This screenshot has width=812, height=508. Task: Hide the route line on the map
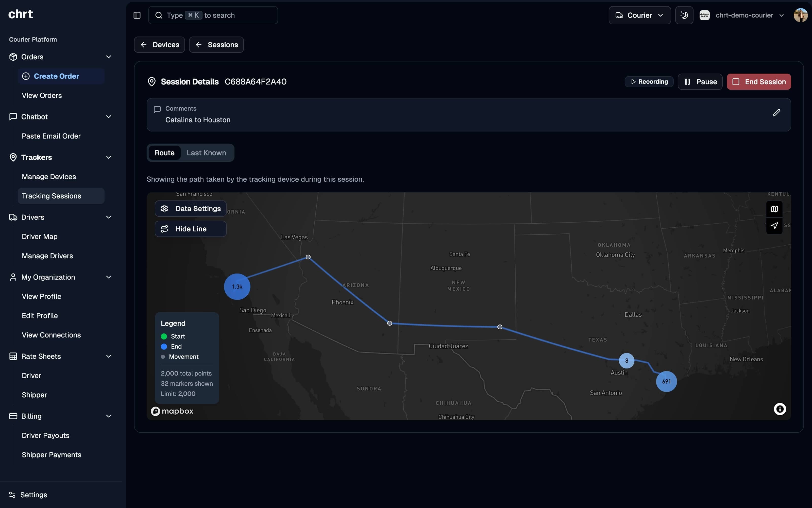[190, 229]
